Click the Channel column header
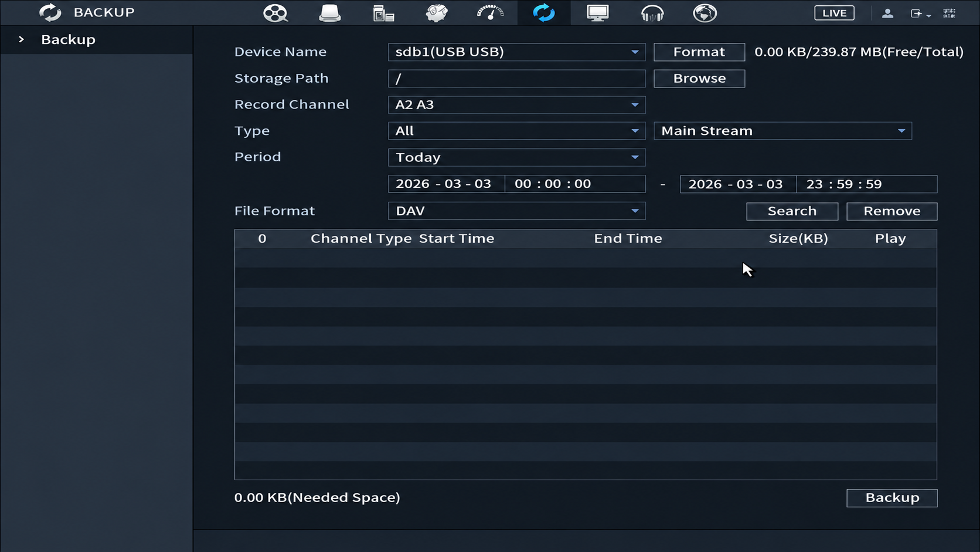Image resolution: width=980 pixels, height=552 pixels. coord(341,238)
